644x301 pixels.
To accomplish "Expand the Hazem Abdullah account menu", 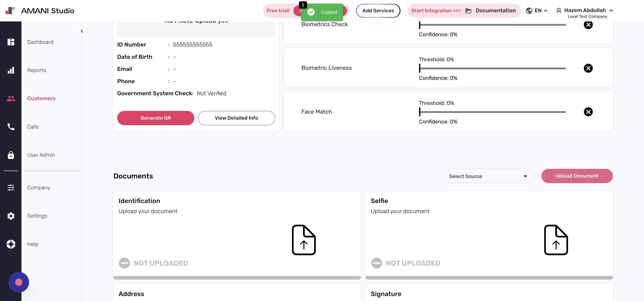I will (585, 11).
